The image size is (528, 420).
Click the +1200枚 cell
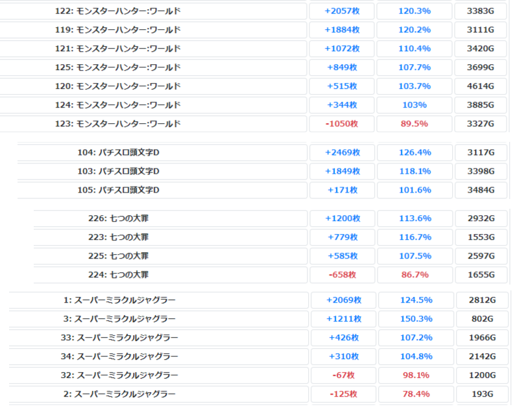click(342, 219)
